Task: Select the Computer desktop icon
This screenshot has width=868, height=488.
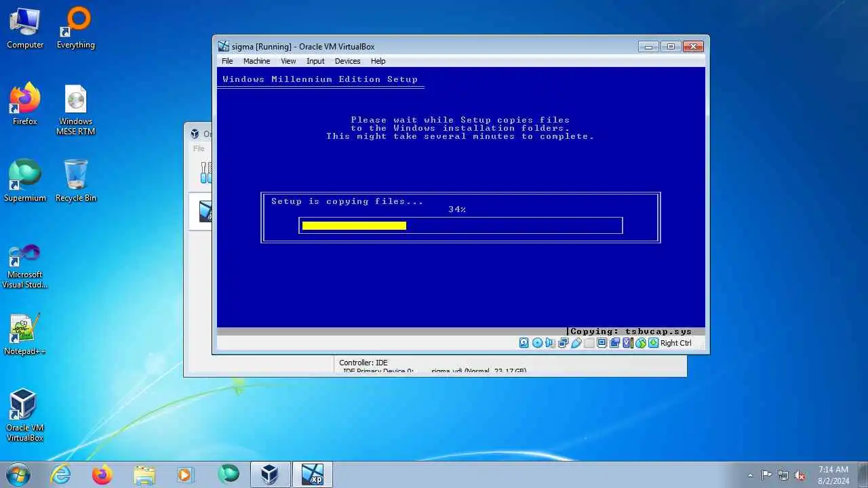Action: [25, 28]
